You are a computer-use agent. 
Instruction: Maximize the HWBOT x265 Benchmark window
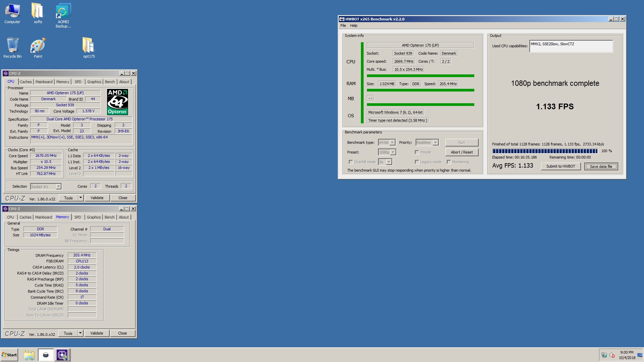[x=616, y=19]
